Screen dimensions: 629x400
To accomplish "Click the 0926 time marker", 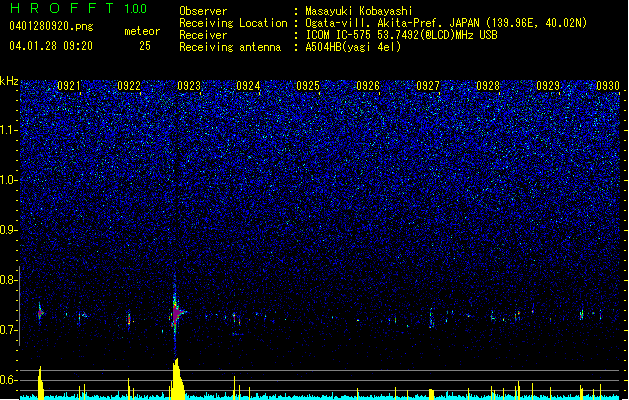I will [x=368, y=86].
